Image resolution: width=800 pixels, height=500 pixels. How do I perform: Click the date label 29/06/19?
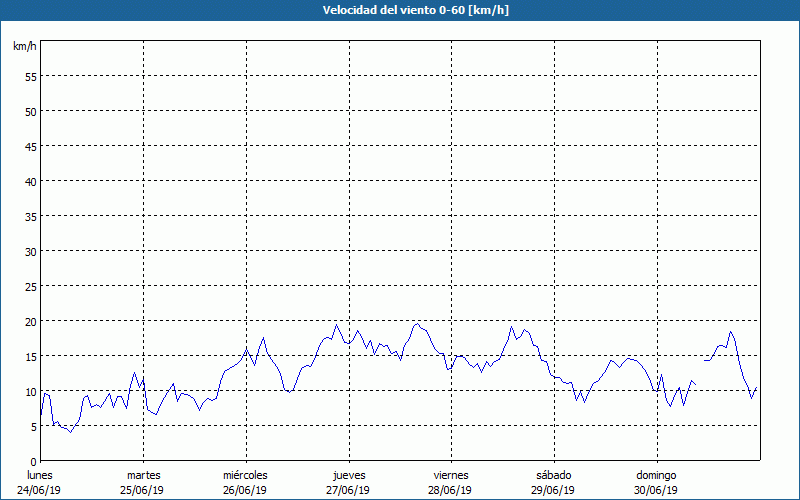[553, 490]
